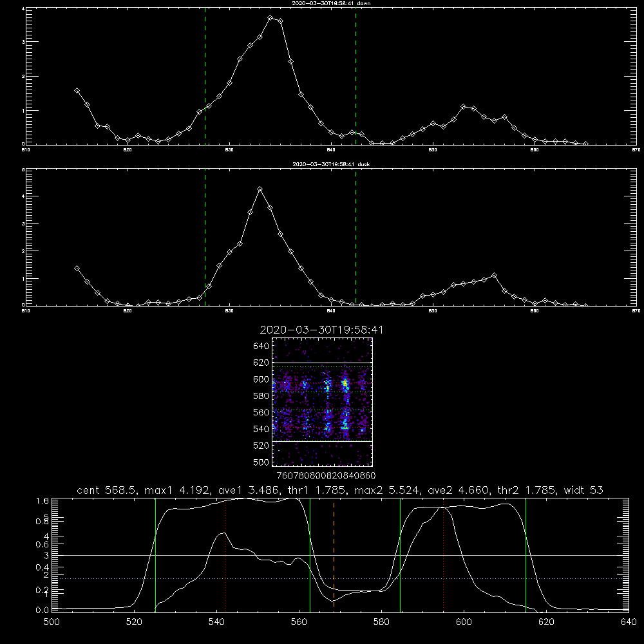The image size is (644, 644).
Task: Click the secondary peak of the dawn curve near 853
Action: pyautogui.click(x=464, y=107)
